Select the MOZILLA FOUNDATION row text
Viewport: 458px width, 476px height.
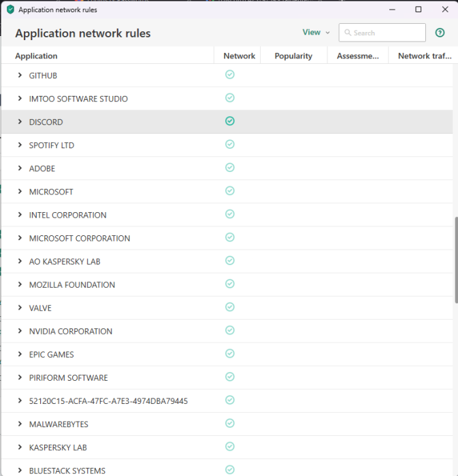click(72, 285)
